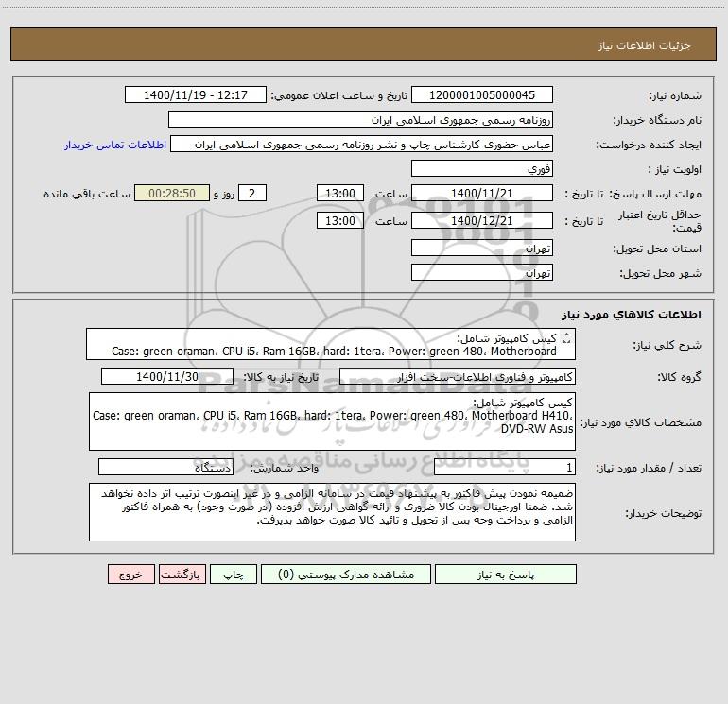Select the شماره نیاز field 1200001005000045
The width and height of the screenshot is (728, 704).
(x=482, y=94)
